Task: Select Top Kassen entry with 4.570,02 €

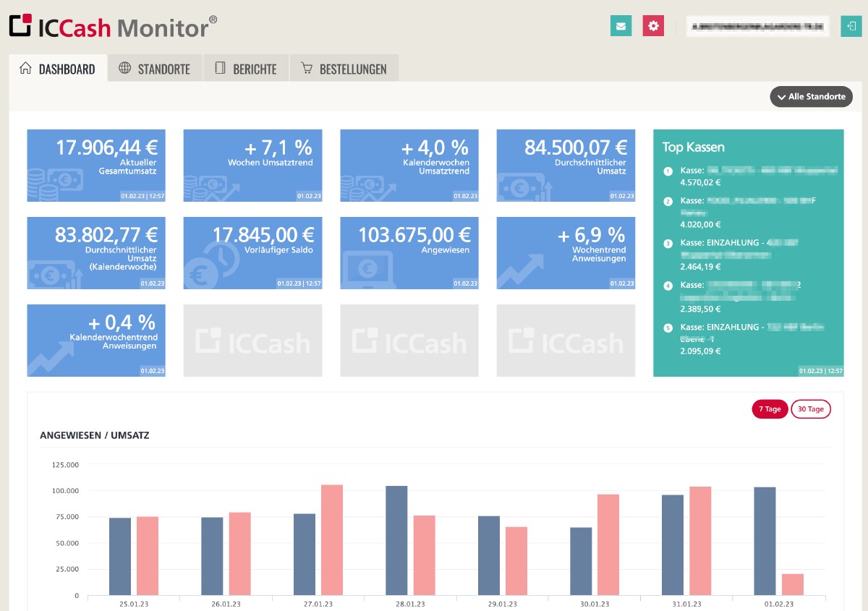Action: point(750,177)
